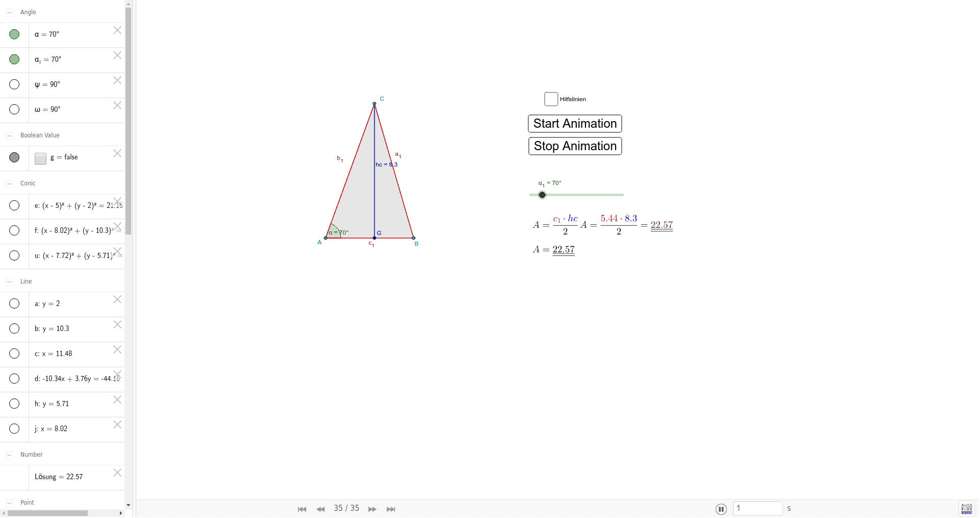Collapse the Conic category
This screenshot has width=980, height=518.
(x=9, y=183)
